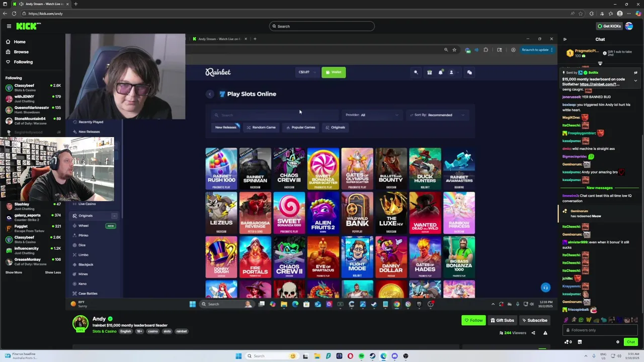Open new browser tab with plus
Viewport: 644px width, 362px height.
[x=75, y=4]
